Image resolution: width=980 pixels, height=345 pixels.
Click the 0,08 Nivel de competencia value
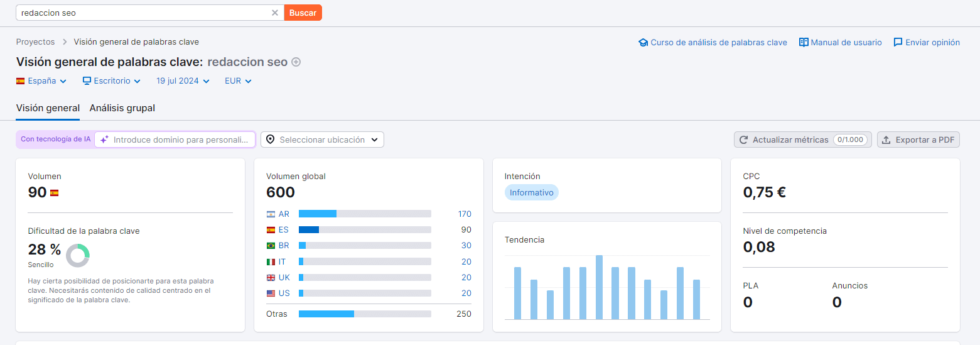(759, 247)
